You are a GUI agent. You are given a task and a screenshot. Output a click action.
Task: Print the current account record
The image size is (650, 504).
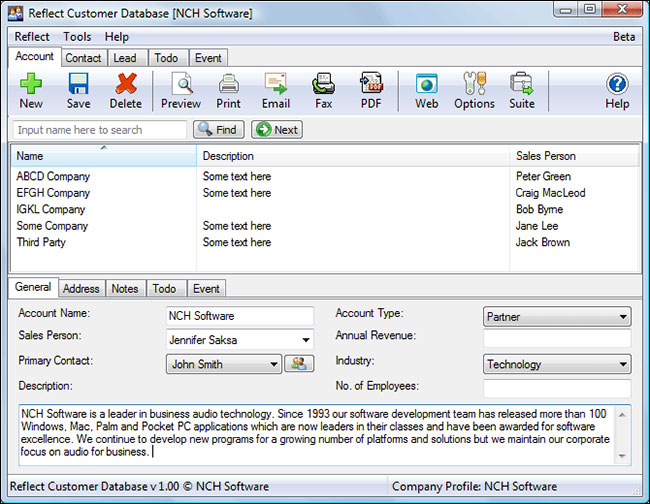point(228,86)
